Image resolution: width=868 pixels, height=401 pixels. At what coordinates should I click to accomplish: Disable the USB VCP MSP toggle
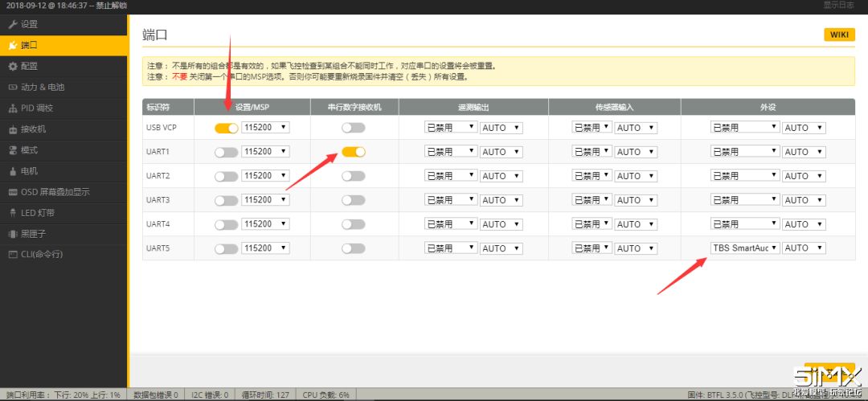(226, 128)
